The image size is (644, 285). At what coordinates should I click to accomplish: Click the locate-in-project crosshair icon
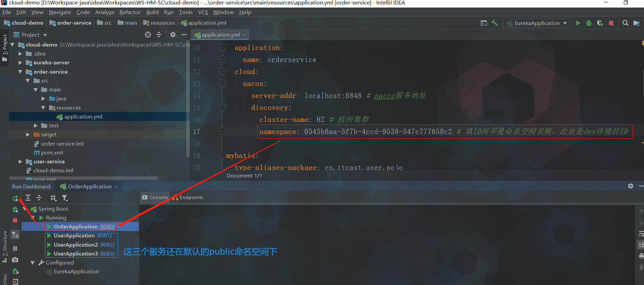tap(148, 35)
